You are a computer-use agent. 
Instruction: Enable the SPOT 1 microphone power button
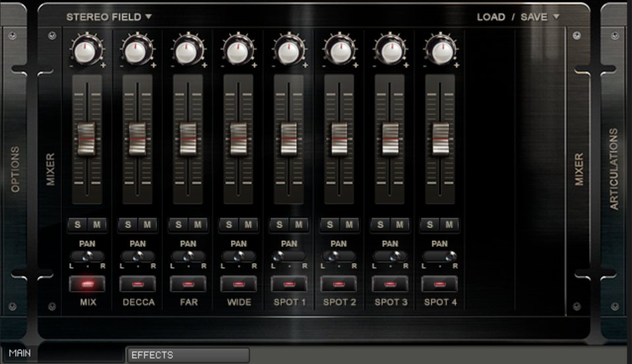tap(289, 284)
